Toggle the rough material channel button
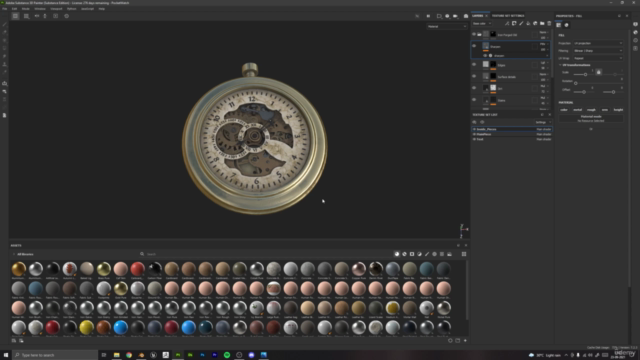Screen dimensions: 640x360 (591, 109)
